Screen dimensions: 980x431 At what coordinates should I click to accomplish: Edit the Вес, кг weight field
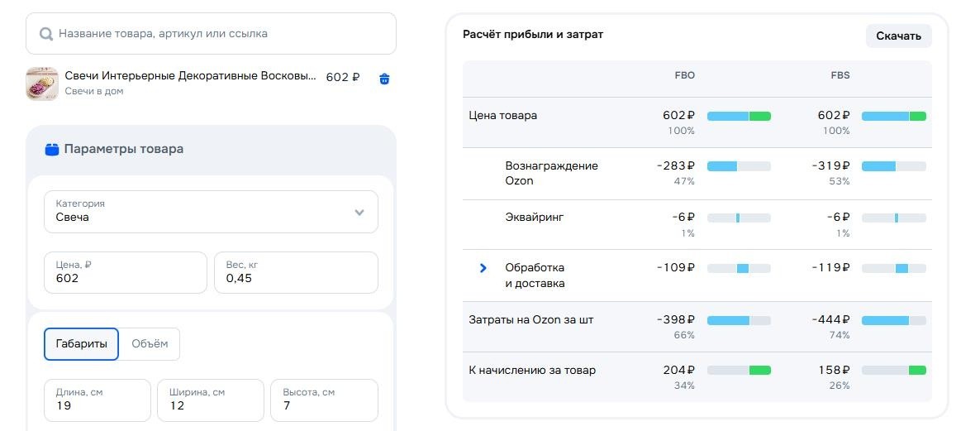pos(296,272)
